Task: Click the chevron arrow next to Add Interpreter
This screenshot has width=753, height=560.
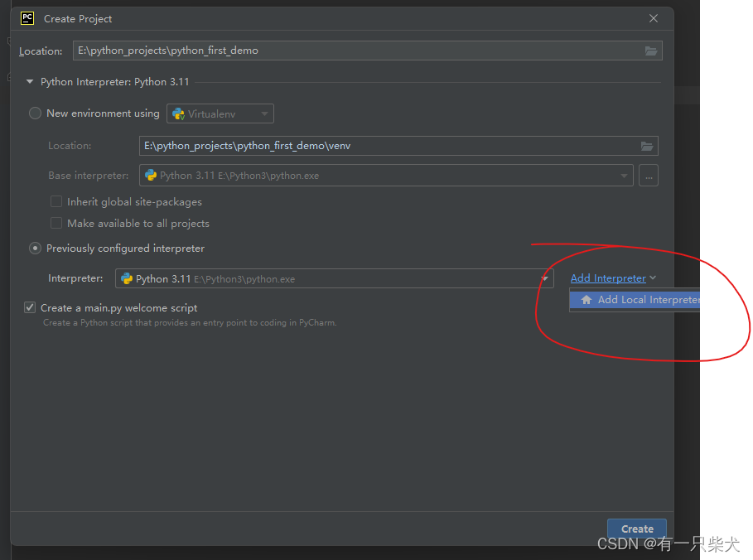Action: [x=653, y=278]
